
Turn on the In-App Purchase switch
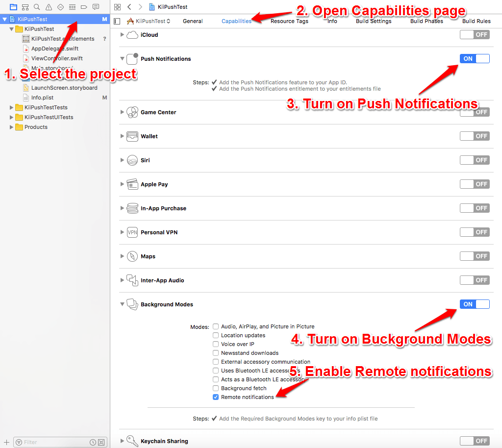475,208
